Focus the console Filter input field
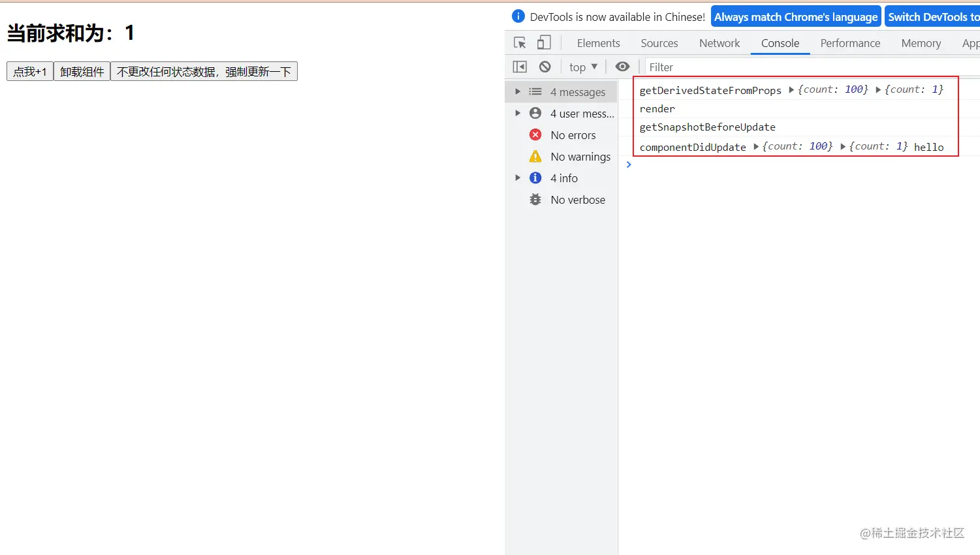Viewport: 980px width, 555px height. click(x=812, y=67)
